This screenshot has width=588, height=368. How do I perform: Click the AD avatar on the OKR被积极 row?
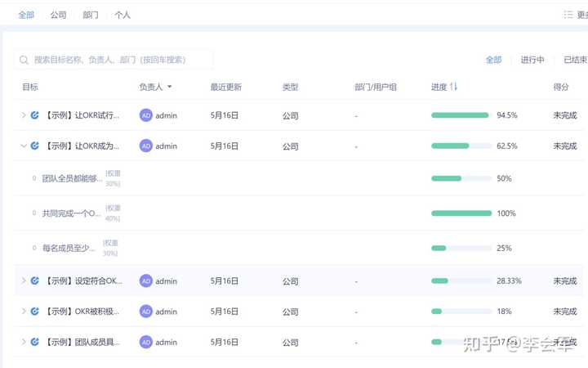(146, 311)
